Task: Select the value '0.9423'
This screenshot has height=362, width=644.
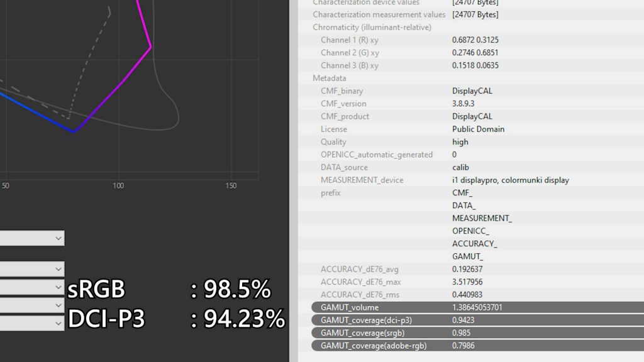Action: tap(464, 320)
